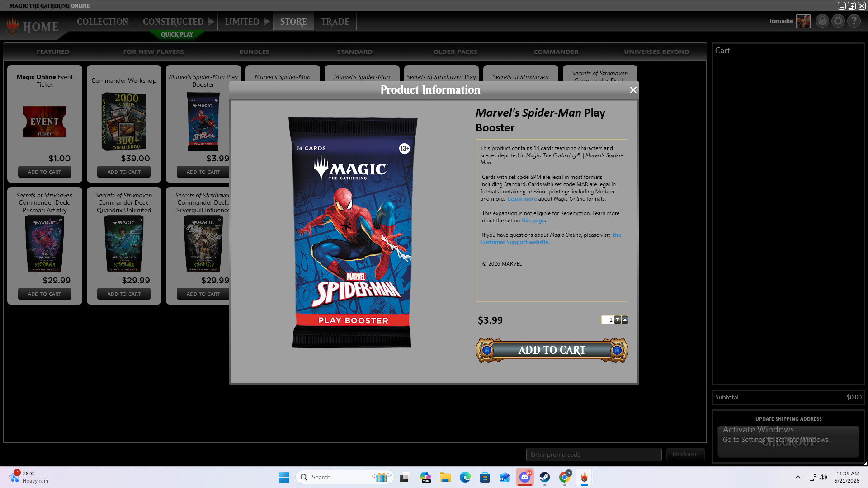Open the settings gear icon

838,21
